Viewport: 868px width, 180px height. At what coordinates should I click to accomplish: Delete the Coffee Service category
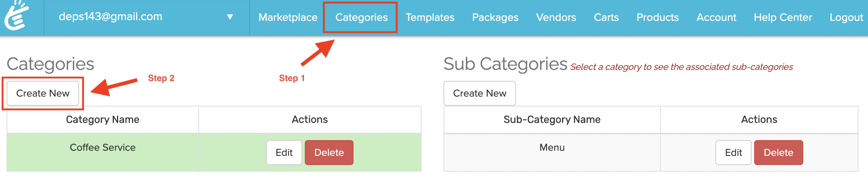tap(329, 153)
